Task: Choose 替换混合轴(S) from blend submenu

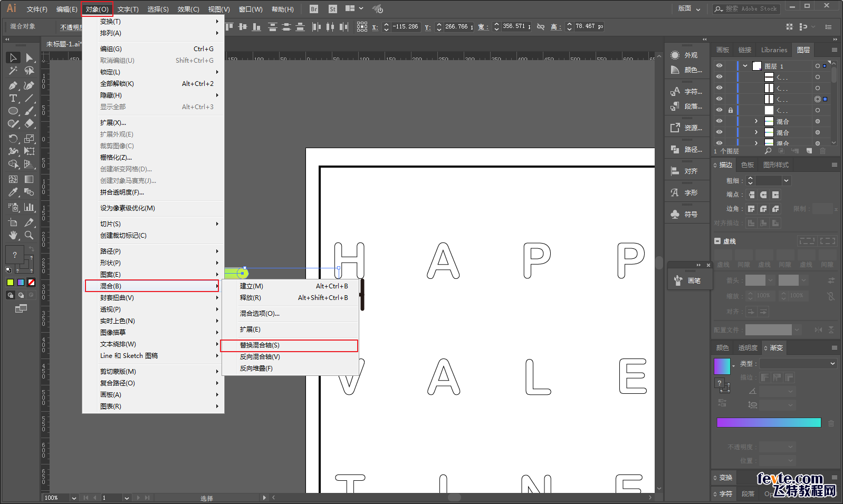Action: click(x=290, y=345)
